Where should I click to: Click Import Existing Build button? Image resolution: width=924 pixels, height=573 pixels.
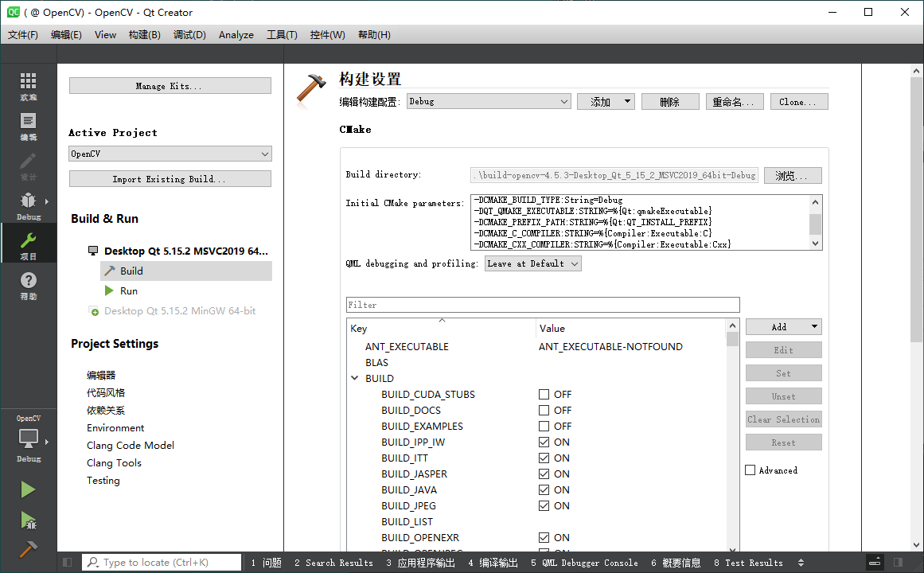(170, 178)
